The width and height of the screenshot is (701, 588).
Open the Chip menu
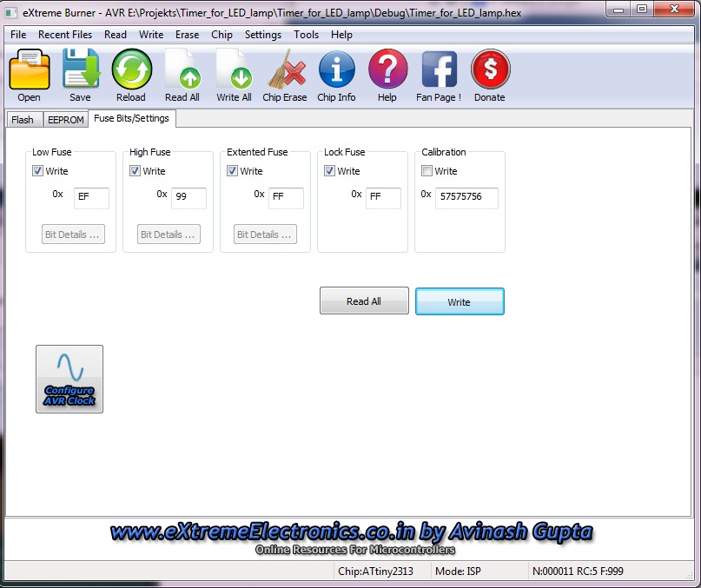point(222,35)
